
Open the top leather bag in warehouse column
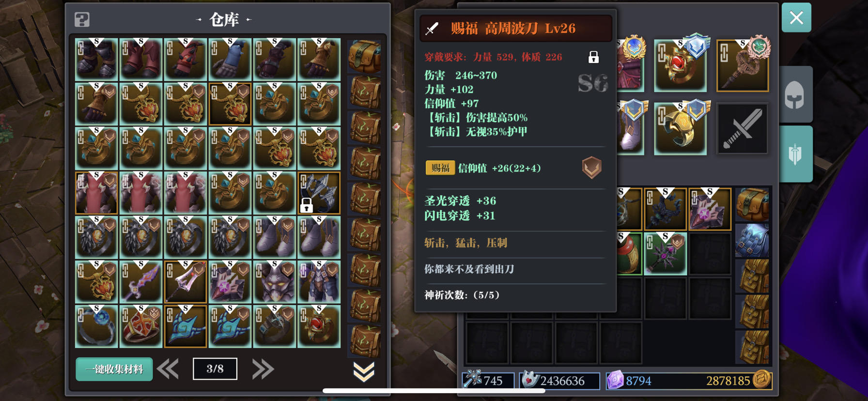[364, 56]
